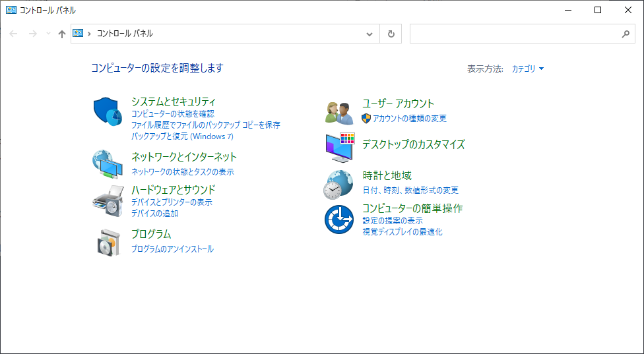
Task: Click the User Accounts people icon
Action: coord(339,113)
